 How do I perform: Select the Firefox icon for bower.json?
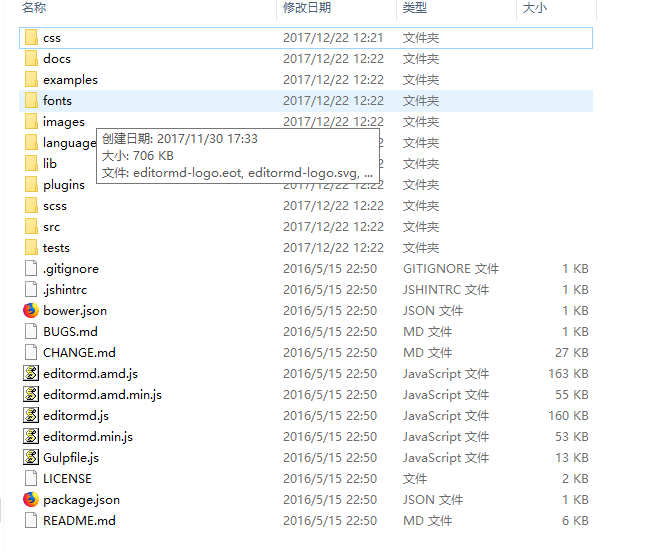click(31, 310)
